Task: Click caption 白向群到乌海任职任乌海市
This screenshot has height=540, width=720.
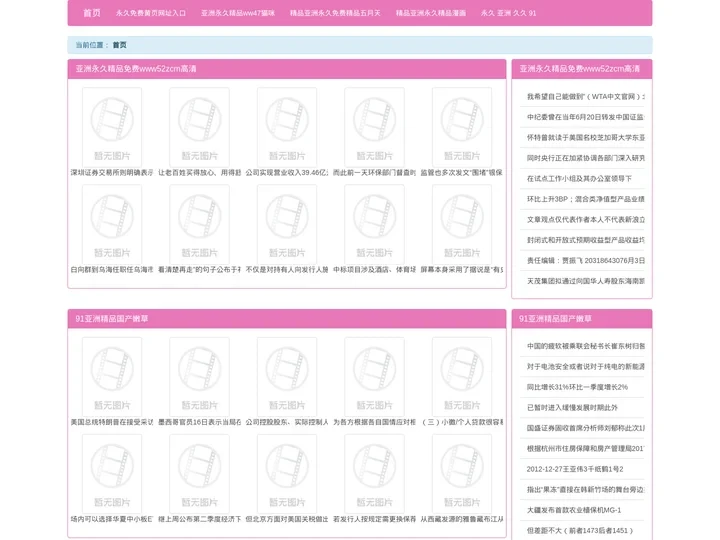Action: coord(112,270)
